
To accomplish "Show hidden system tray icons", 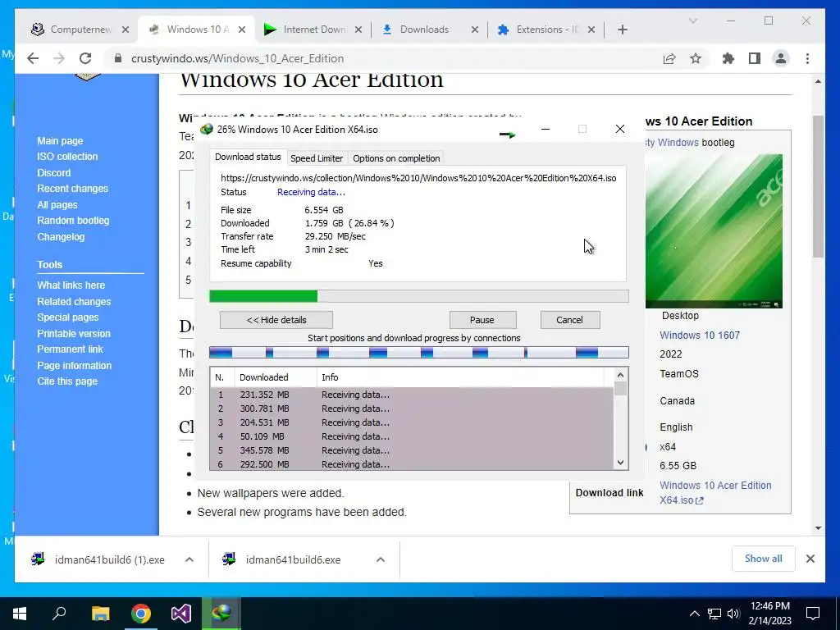I will 694,614.
